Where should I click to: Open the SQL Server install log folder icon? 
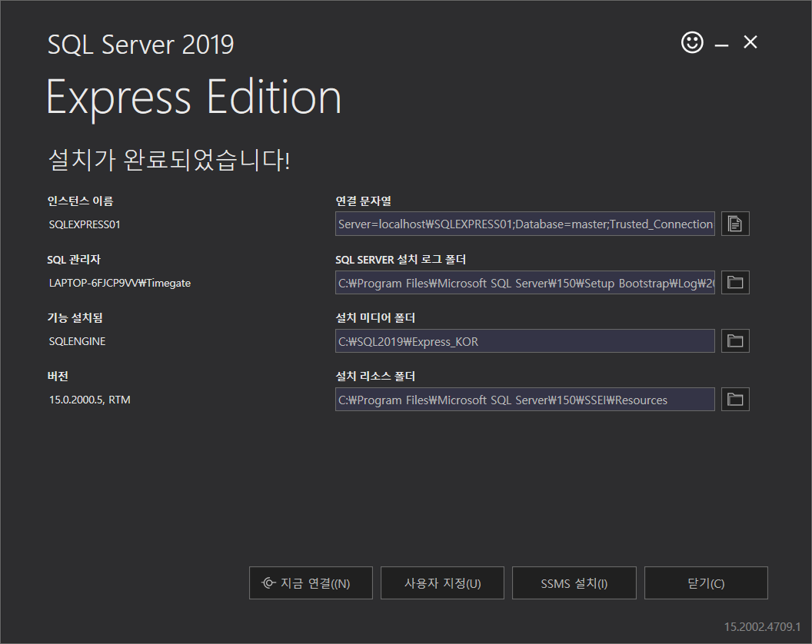735,282
